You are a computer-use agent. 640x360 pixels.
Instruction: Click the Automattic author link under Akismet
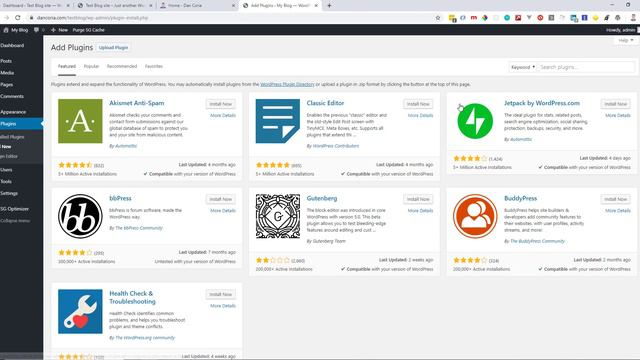point(126,146)
